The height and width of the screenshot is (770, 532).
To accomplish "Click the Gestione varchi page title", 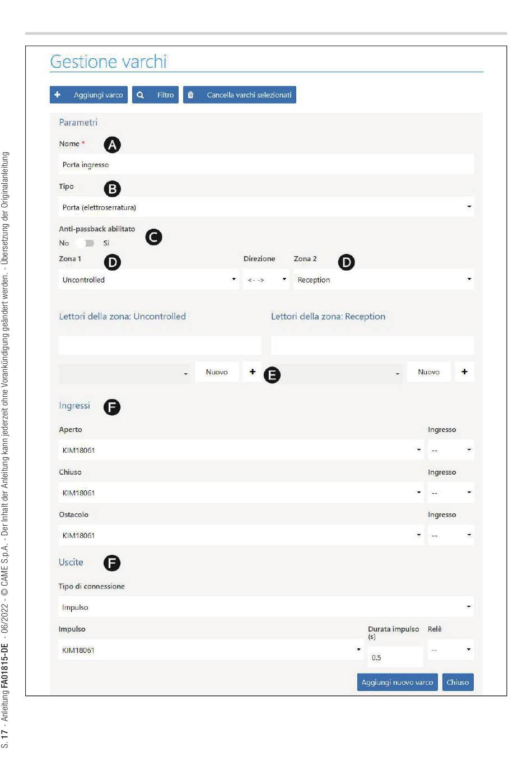I will click(x=109, y=62).
